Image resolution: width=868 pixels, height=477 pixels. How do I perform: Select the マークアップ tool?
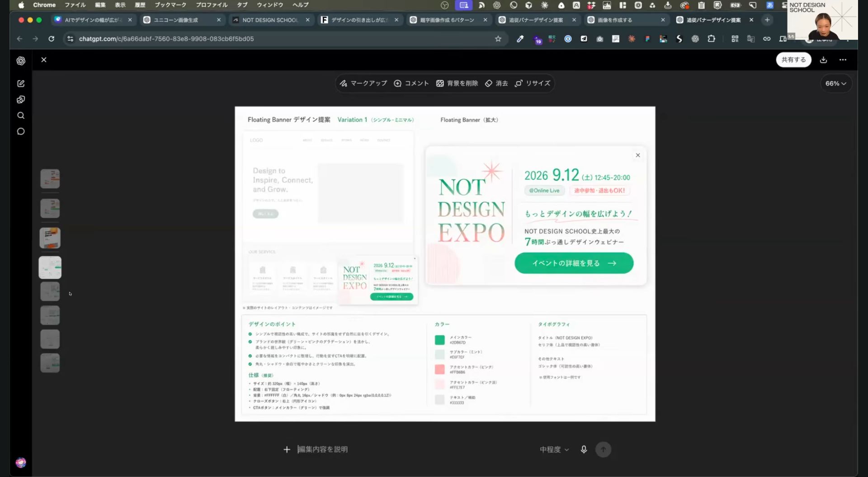(363, 83)
